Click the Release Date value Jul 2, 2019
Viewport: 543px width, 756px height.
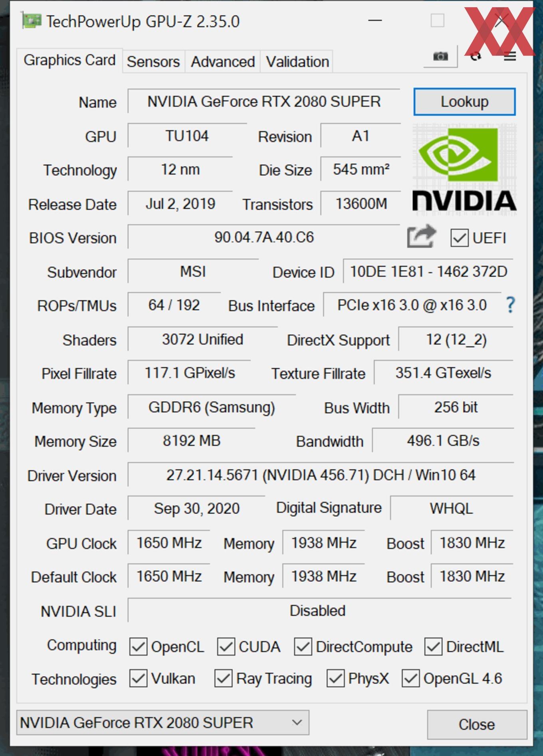[180, 204]
